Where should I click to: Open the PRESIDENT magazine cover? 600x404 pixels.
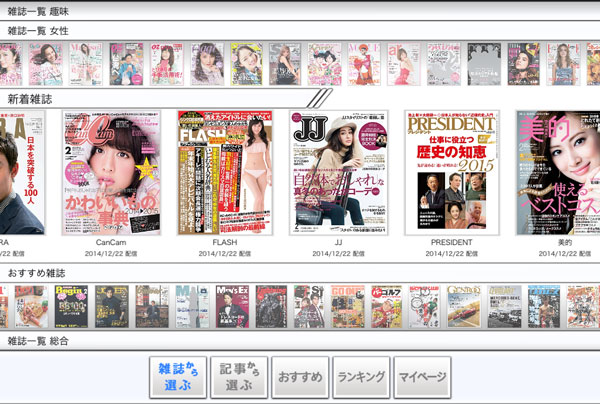click(452, 173)
